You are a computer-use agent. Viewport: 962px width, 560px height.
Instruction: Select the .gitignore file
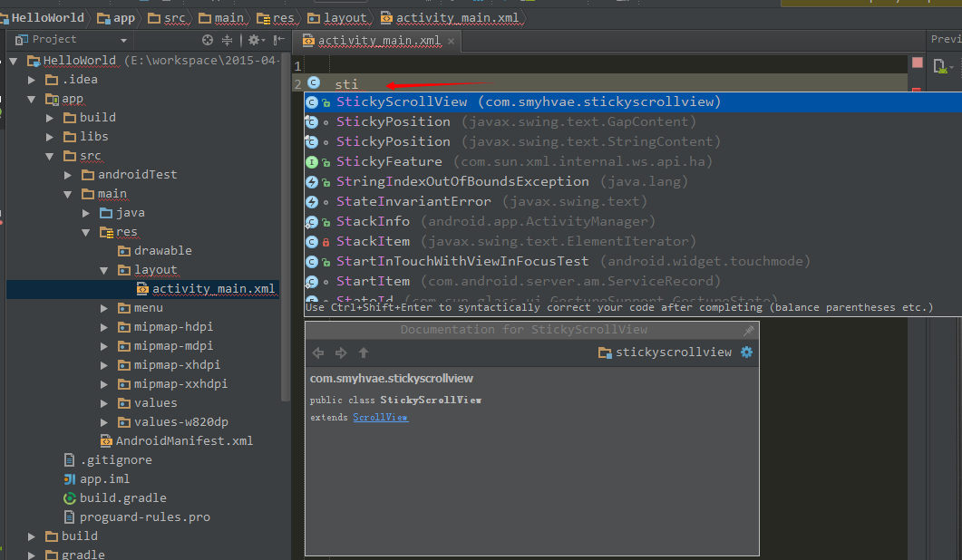(x=107, y=460)
